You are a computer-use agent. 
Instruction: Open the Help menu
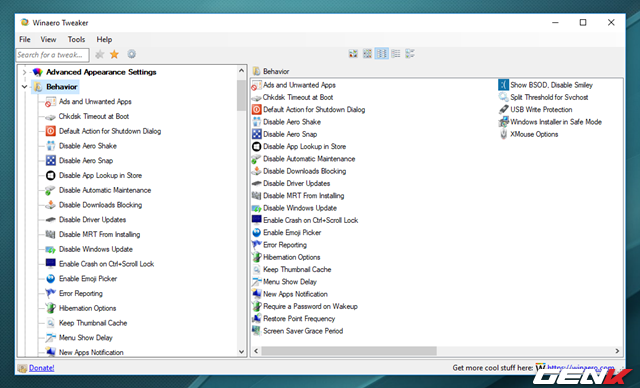(104, 40)
